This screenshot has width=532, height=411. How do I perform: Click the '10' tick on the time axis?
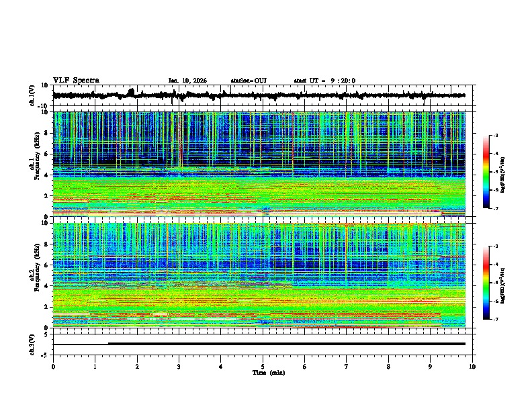pos(472,367)
